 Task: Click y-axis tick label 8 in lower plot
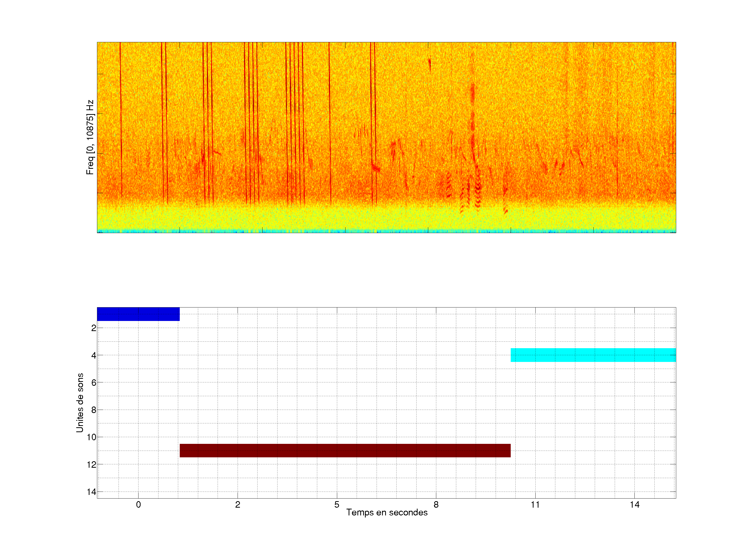pos(94,410)
